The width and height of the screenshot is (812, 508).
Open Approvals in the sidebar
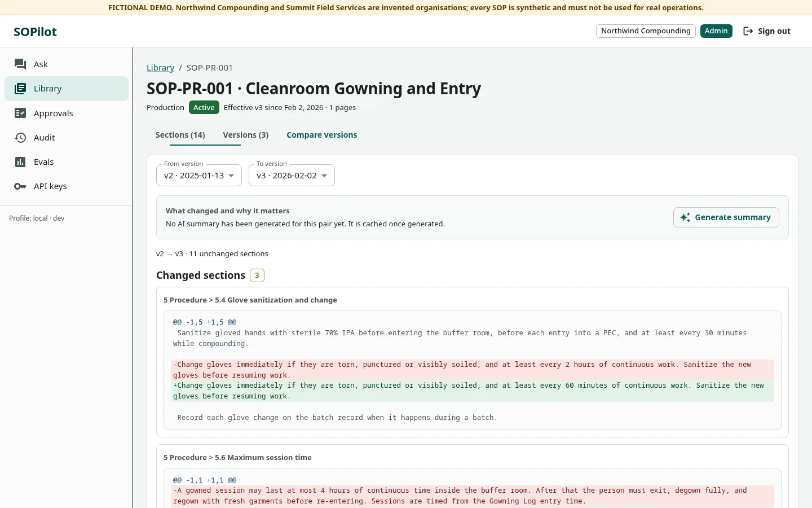click(67, 113)
